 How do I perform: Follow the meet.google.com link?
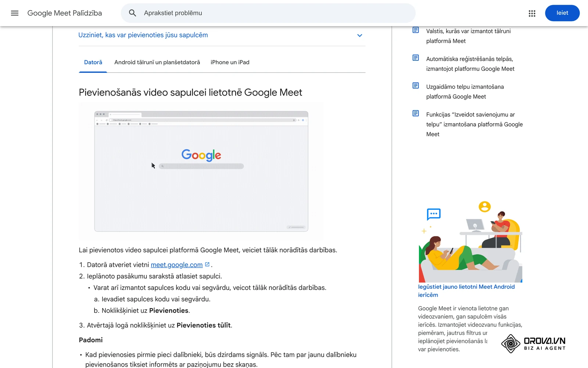177,265
